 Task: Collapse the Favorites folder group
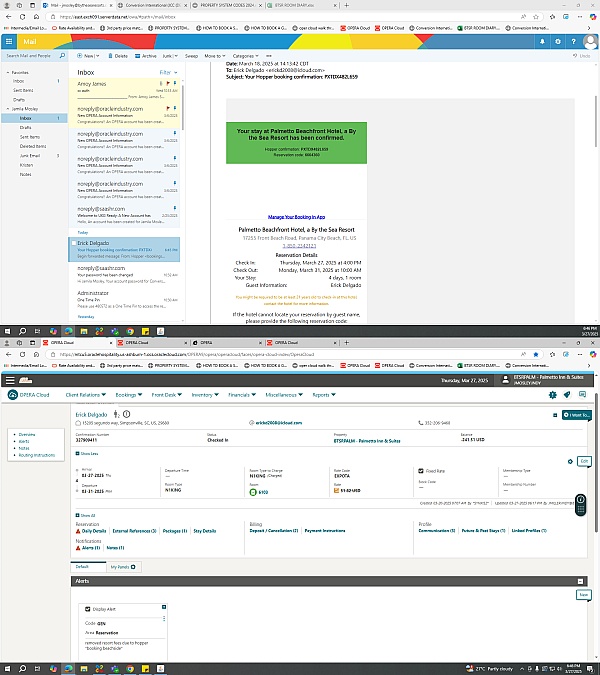[x=7, y=72]
